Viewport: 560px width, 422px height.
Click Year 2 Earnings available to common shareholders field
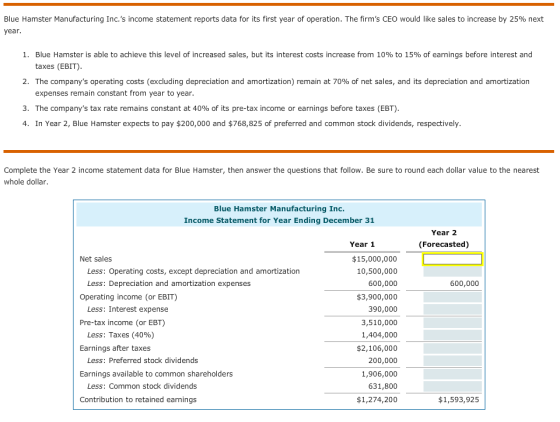(452, 374)
